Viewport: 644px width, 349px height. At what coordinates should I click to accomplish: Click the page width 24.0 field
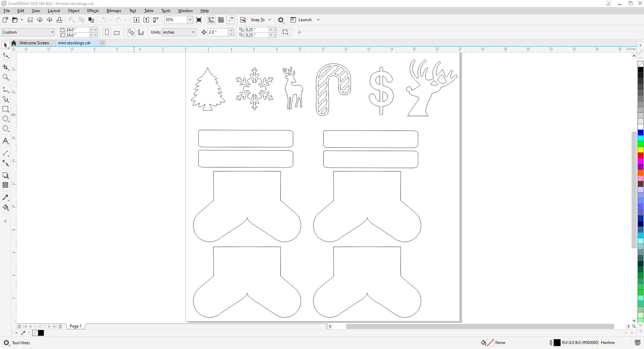(x=77, y=30)
